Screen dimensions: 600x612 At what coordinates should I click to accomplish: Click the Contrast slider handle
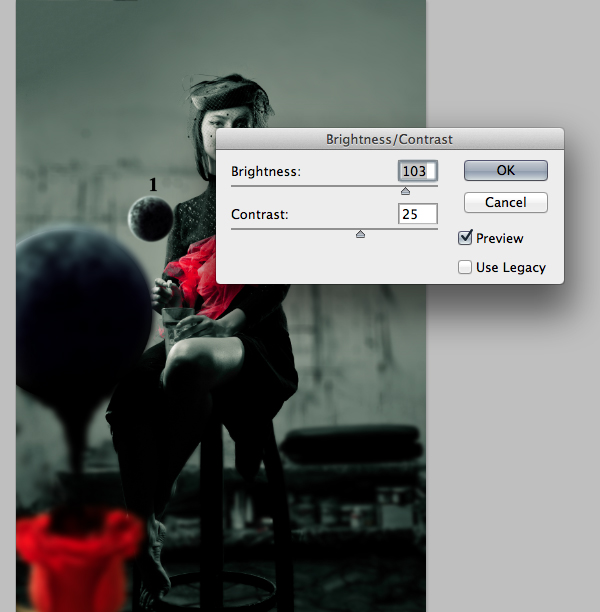point(360,234)
